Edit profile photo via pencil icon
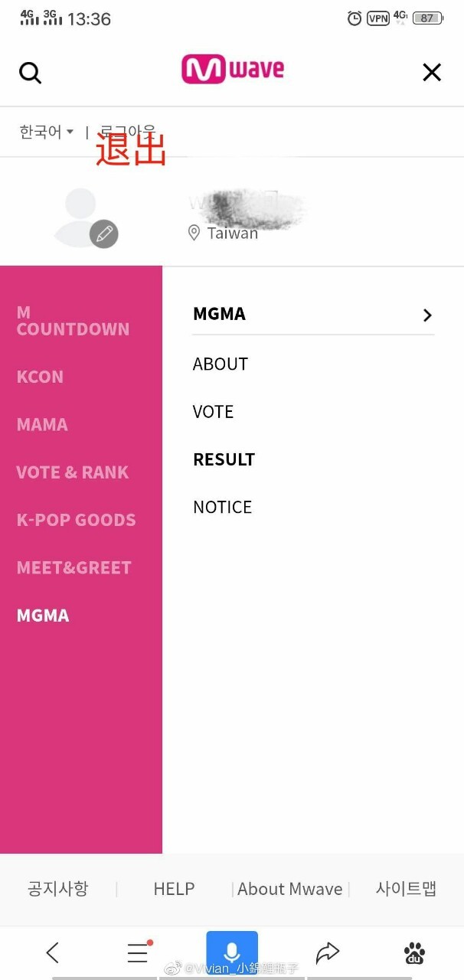 104,234
